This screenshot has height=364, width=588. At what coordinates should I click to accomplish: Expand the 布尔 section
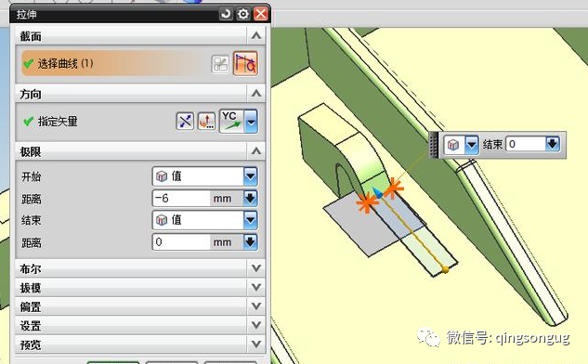[x=256, y=268]
